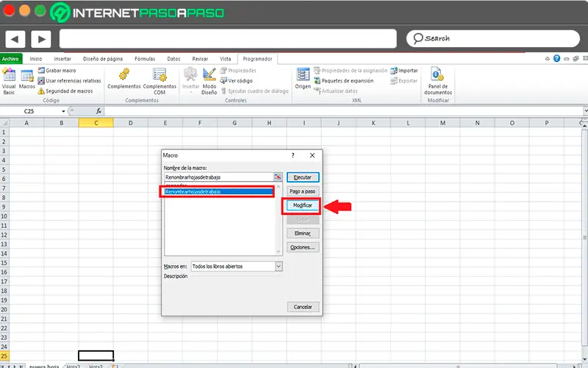
Task: Minimize the ribbon with caret icon
Action: coord(548,58)
